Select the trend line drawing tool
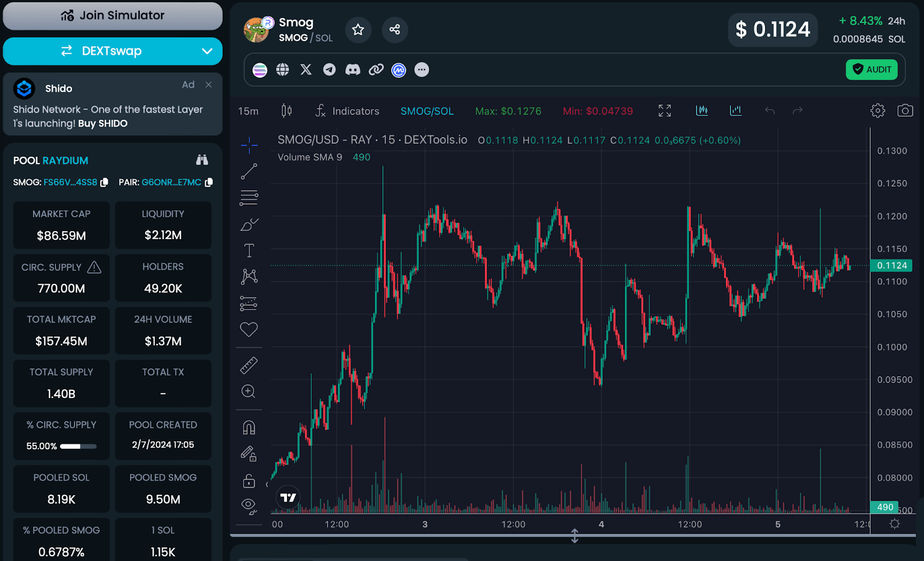 pyautogui.click(x=249, y=172)
